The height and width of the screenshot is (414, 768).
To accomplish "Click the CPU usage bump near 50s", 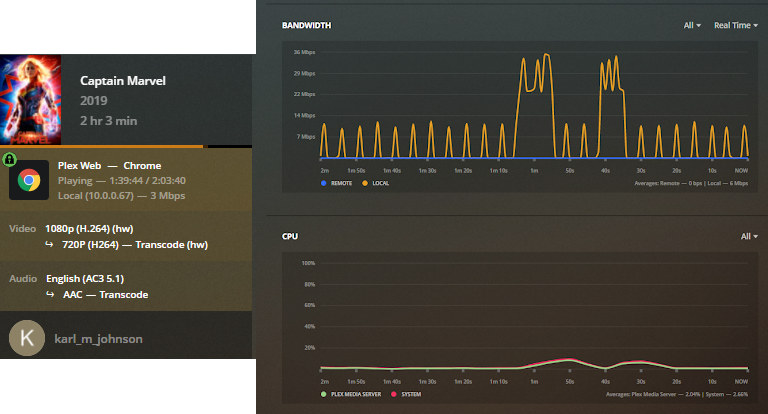I will pyautogui.click(x=568, y=360).
